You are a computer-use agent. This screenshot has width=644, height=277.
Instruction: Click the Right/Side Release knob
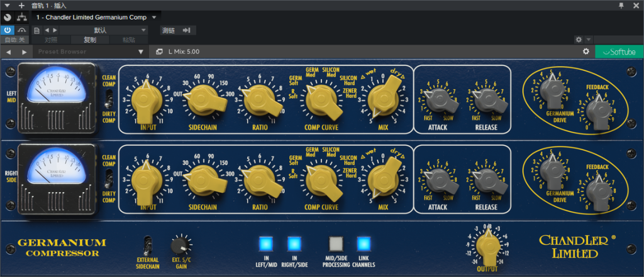coord(489,180)
